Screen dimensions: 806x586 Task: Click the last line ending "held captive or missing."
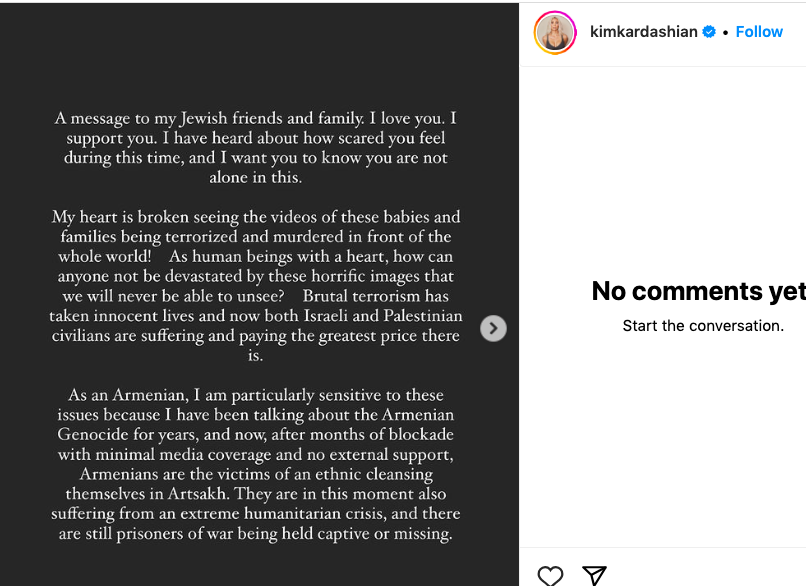pos(256,534)
